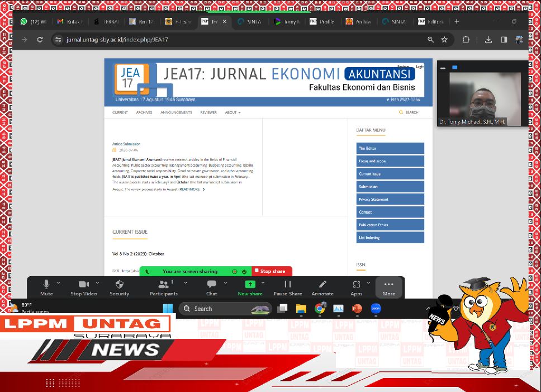541x392 pixels.
Task: Click Submission in Daftar Menu
Action: tap(390, 187)
